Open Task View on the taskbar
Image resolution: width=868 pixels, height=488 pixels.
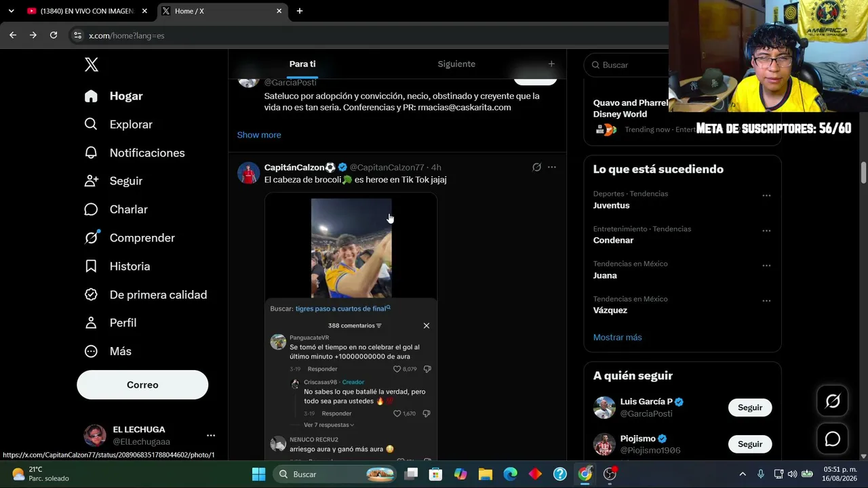(411, 474)
